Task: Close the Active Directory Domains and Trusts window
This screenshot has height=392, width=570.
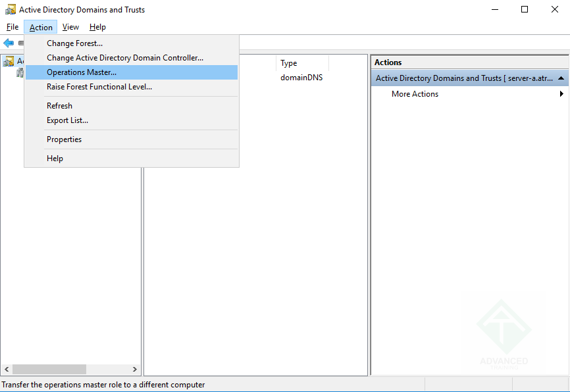Action: point(555,9)
